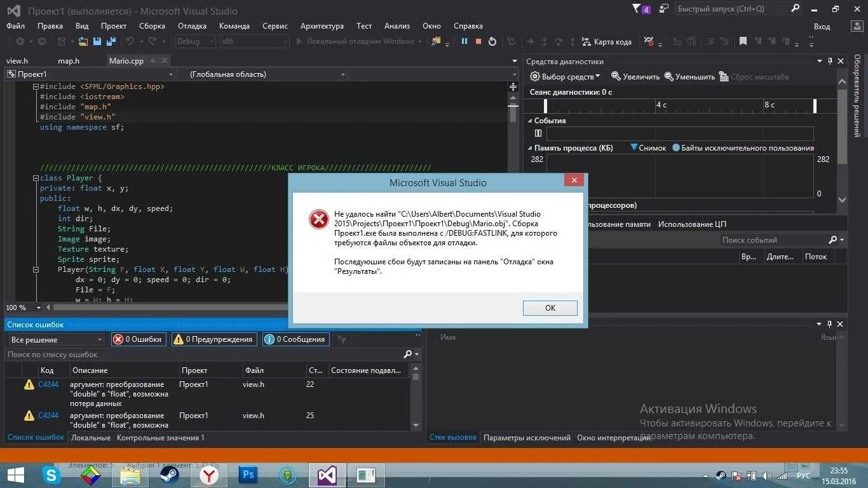
Task: Toggle the 0 Ошибки errors filter
Action: click(139, 339)
